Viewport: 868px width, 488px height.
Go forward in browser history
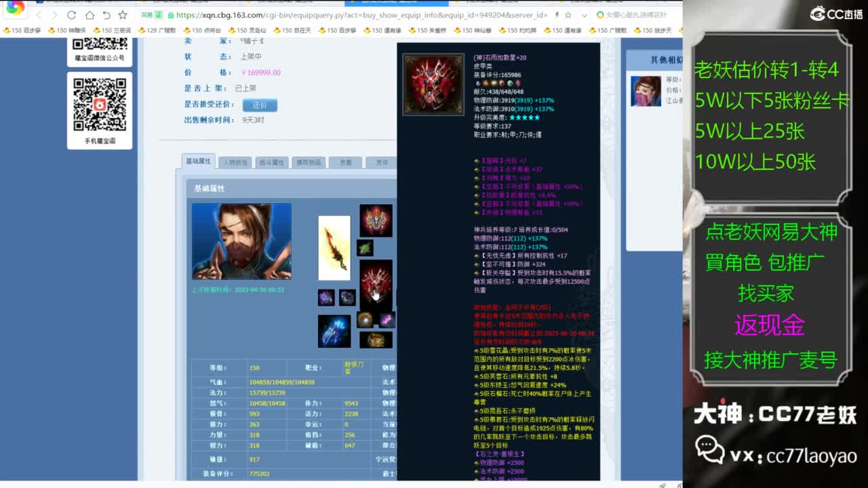point(55,15)
